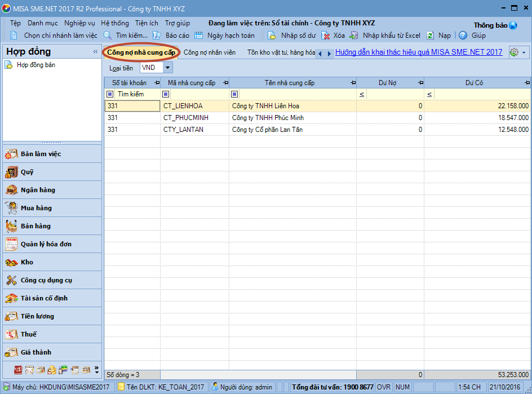Switch to Tồn kho vật tư, hàng hóa tab
This screenshot has width=532, height=394.
tap(281, 52)
